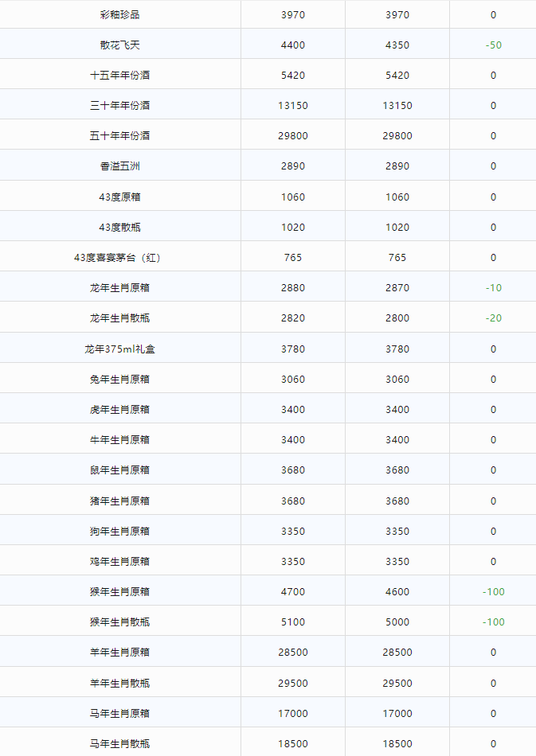Select 十五年年份酒 in the list

119,76
